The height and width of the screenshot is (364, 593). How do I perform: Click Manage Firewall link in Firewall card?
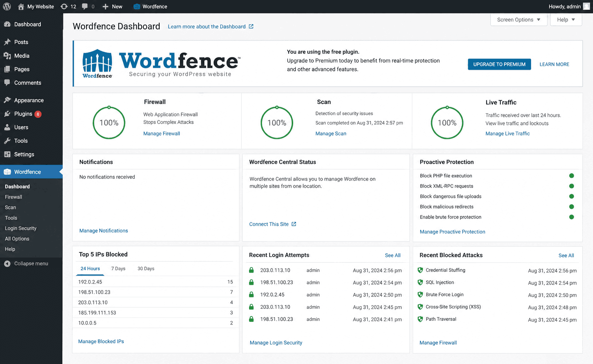tap(162, 134)
